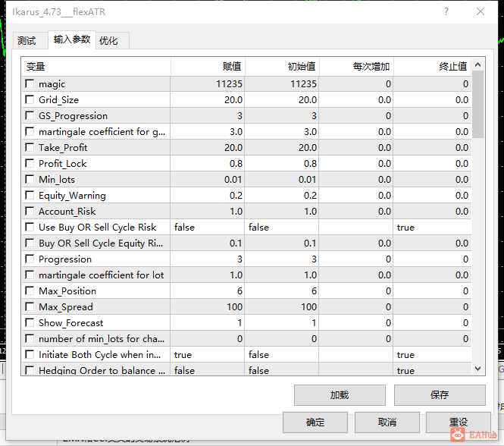Tick the magic checkbox
504x446 pixels.
pyautogui.click(x=30, y=83)
